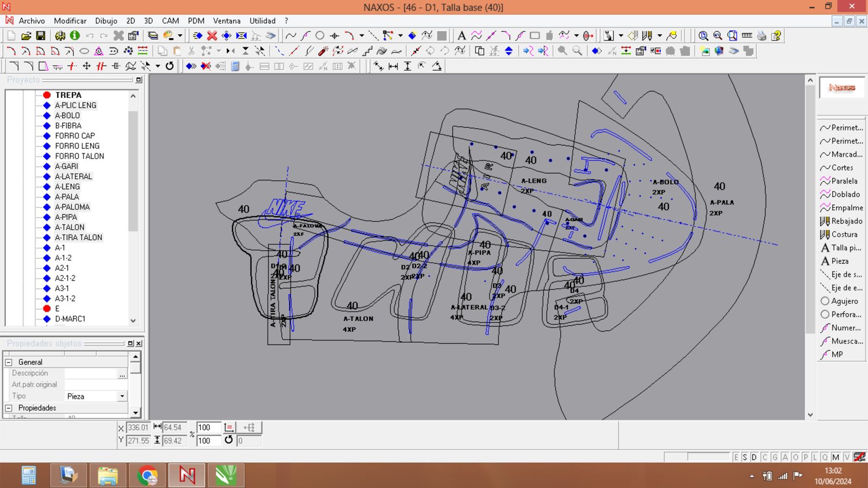Image resolution: width=868 pixels, height=488 pixels.
Task: Open the dropdown arrow next to the palette icon
Action: (x=180, y=36)
